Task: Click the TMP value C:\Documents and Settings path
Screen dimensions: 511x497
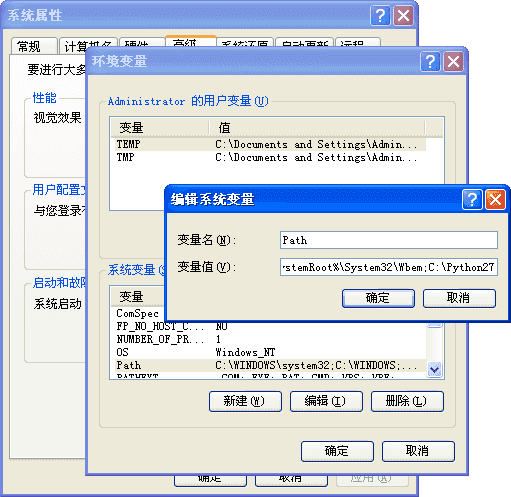Action: (316, 157)
